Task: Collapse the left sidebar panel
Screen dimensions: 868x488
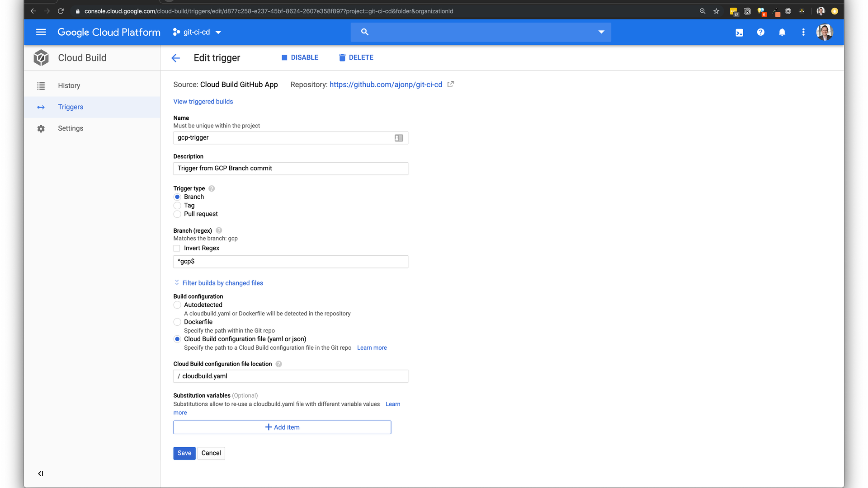Action: coord(41,474)
